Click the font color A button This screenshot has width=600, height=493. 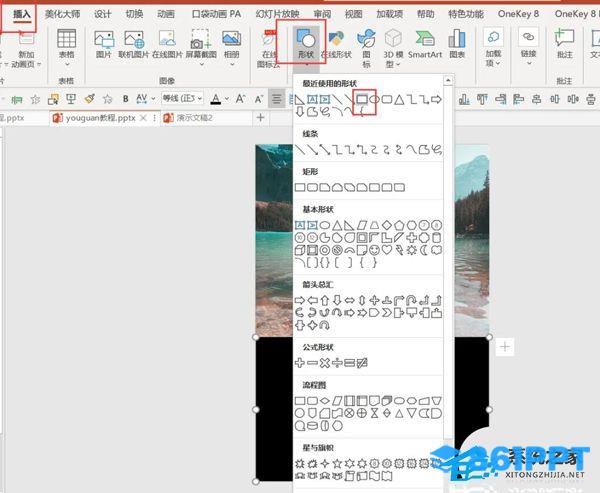216,99
